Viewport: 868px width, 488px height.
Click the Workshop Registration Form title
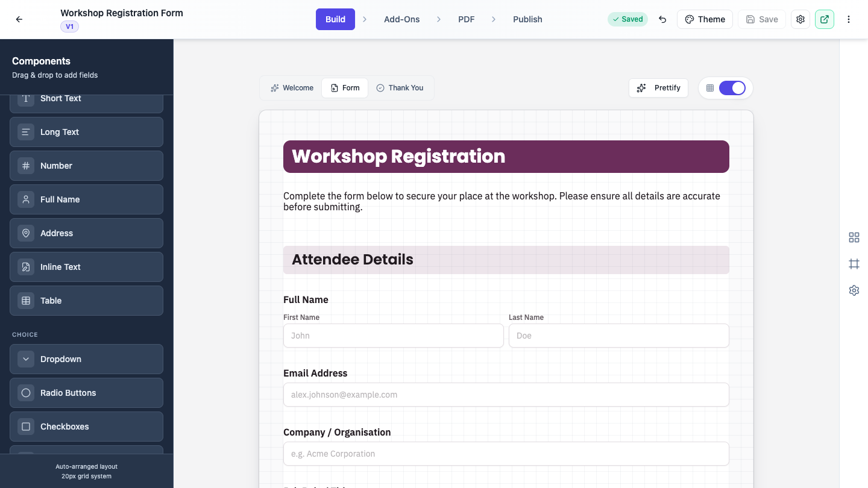122,13
